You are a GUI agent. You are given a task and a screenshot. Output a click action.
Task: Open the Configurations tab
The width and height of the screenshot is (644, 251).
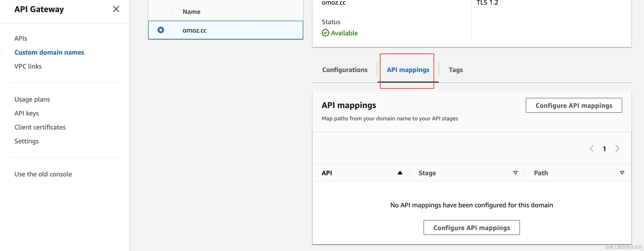(x=345, y=70)
